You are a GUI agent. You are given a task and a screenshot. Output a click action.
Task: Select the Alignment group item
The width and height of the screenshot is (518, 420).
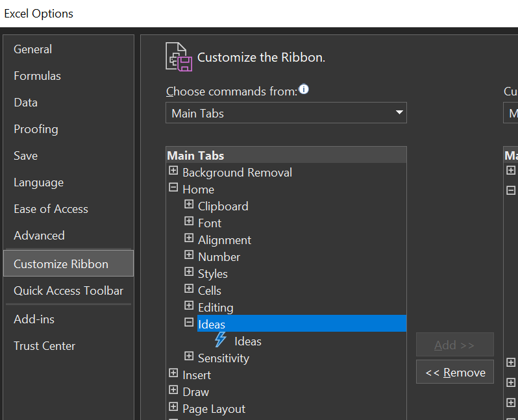pyautogui.click(x=225, y=240)
